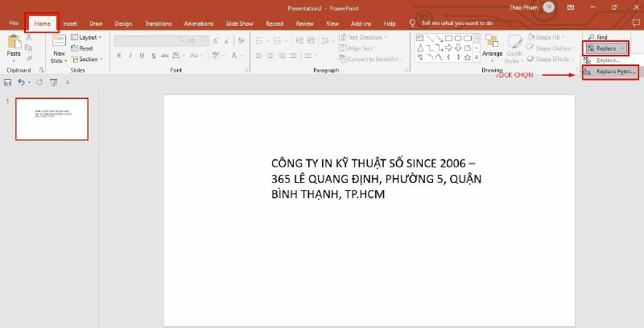Select the Right Arrow block shape

[x=448, y=48]
